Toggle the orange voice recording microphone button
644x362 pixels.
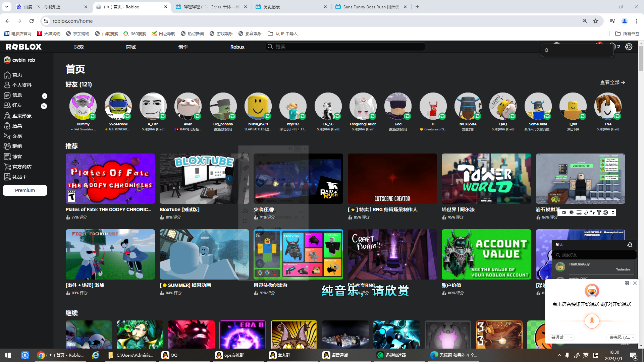click(592, 321)
